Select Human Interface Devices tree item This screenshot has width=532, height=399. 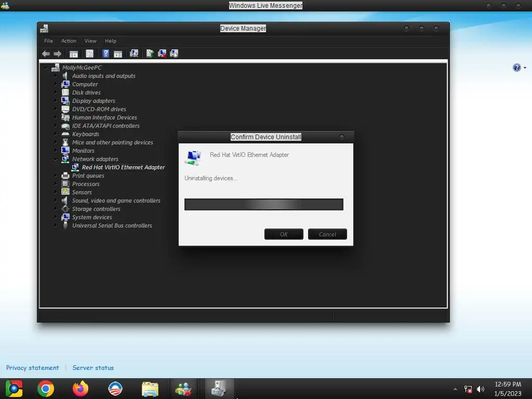(x=104, y=117)
